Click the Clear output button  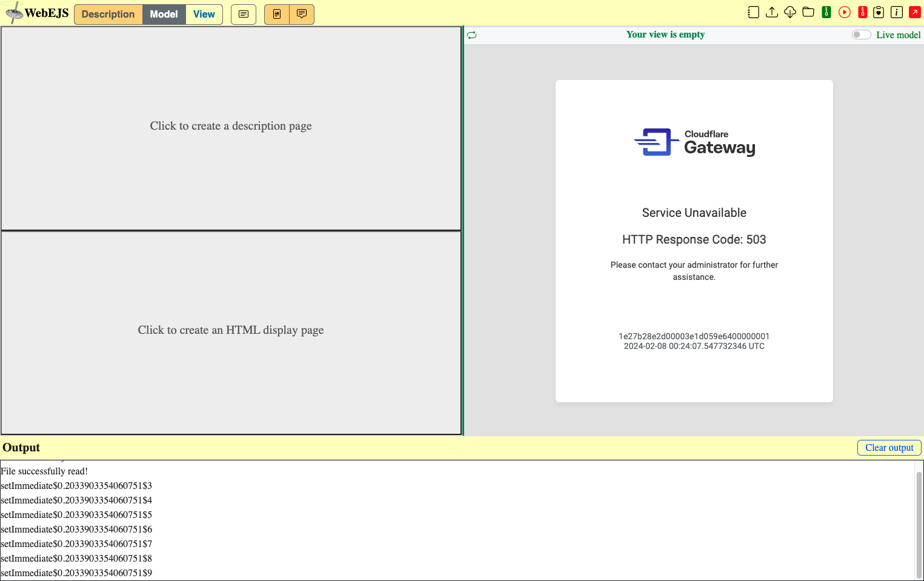coord(889,448)
